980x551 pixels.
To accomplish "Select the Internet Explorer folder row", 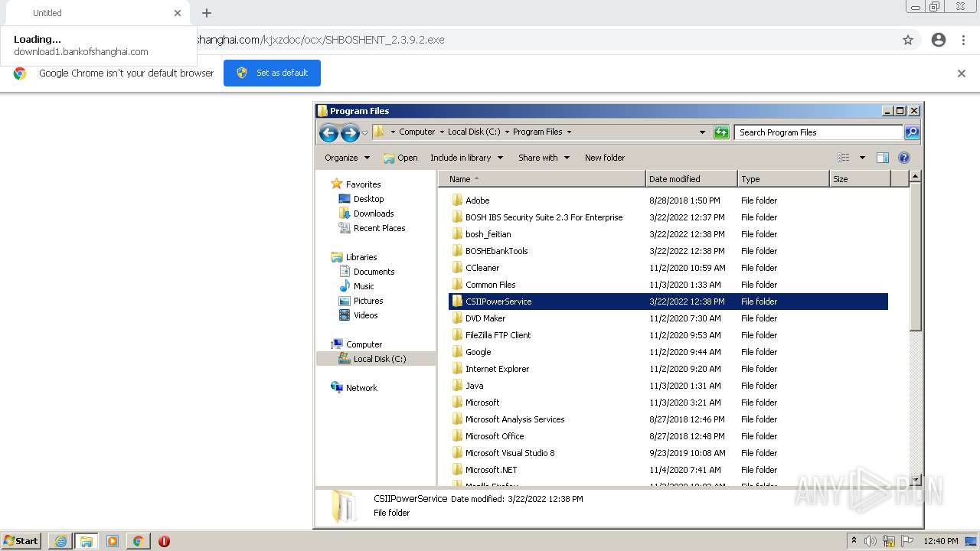I will 668,369.
